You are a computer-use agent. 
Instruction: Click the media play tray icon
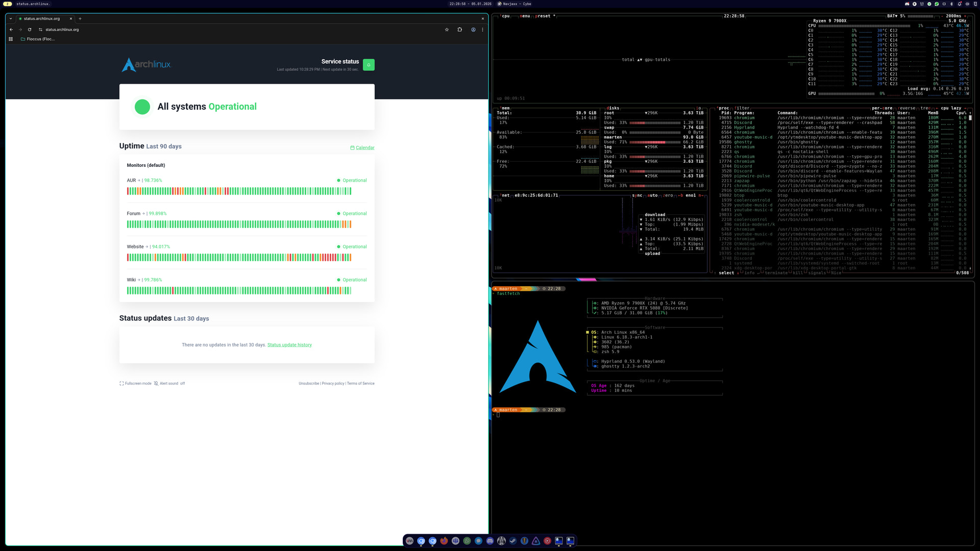915,4
